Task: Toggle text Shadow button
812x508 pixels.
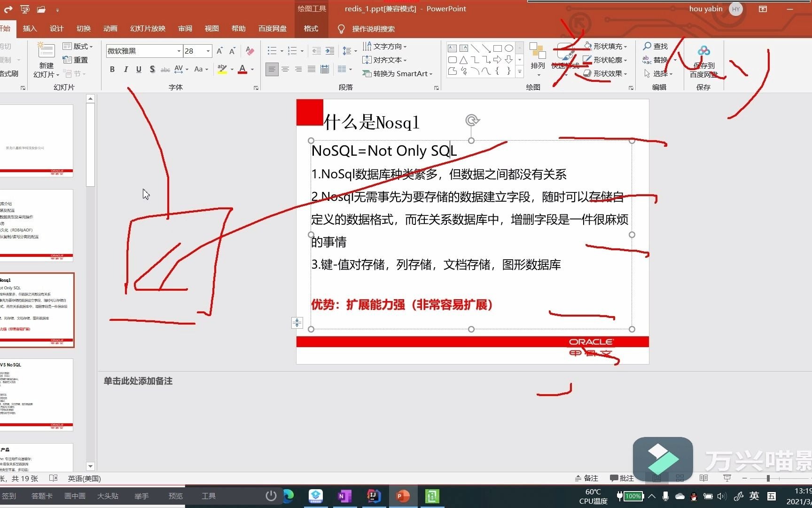Action: (152, 70)
